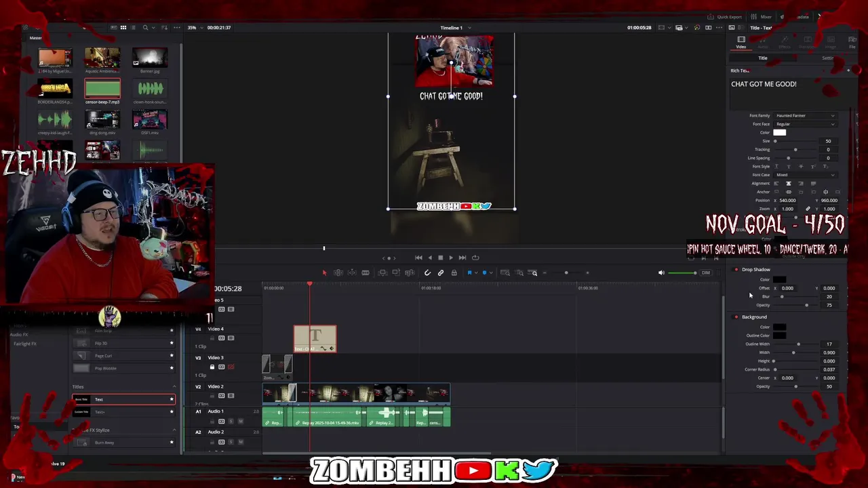The width and height of the screenshot is (868, 488).
Task: Open the marker color dropdown arrow
Action: [491, 272]
